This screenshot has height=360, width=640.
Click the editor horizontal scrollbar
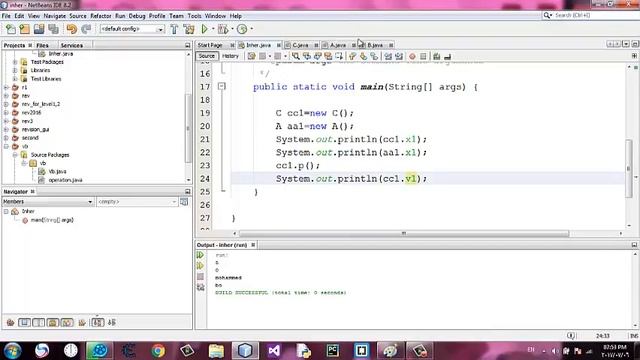click(x=403, y=233)
